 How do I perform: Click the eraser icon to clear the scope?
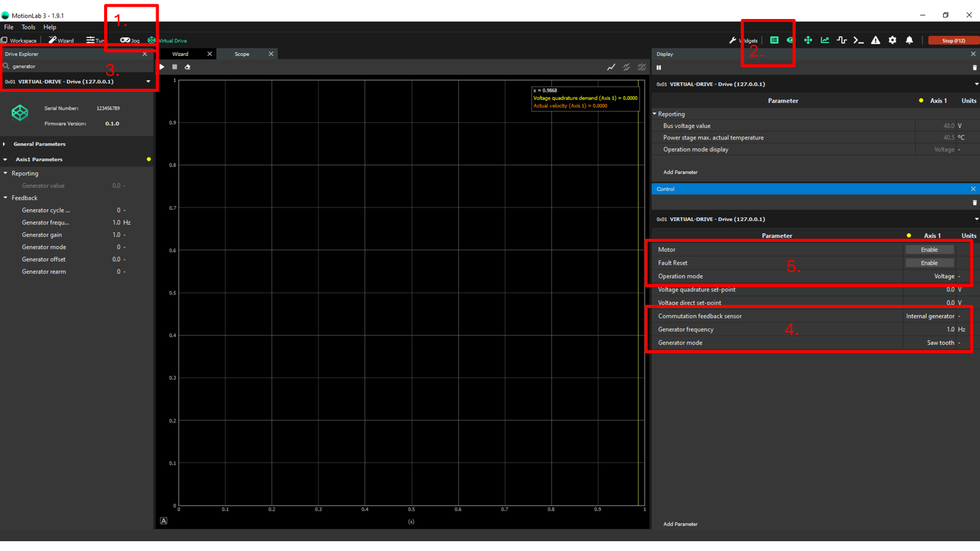click(x=187, y=67)
